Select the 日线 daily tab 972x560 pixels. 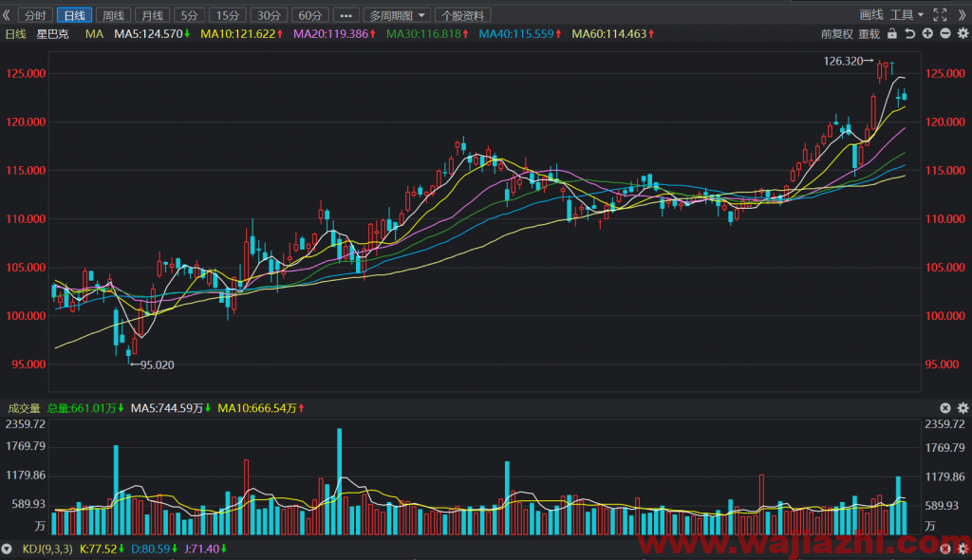coord(74,15)
